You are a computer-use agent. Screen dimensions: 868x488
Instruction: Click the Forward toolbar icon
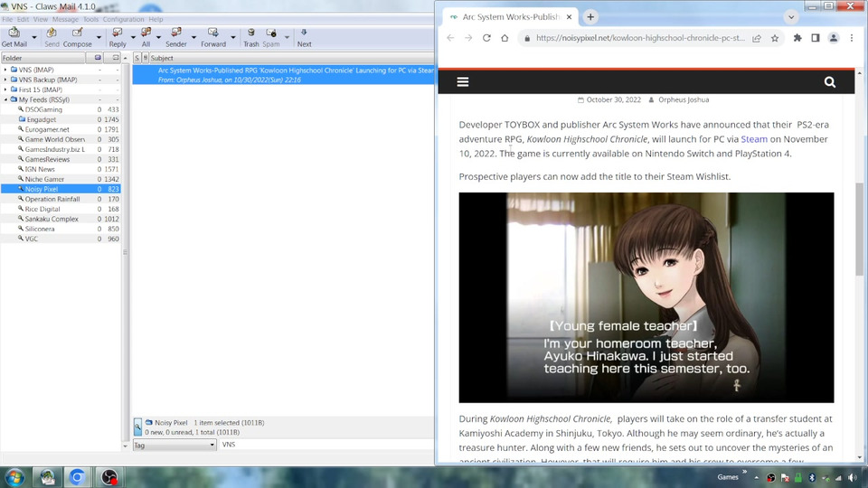213,37
